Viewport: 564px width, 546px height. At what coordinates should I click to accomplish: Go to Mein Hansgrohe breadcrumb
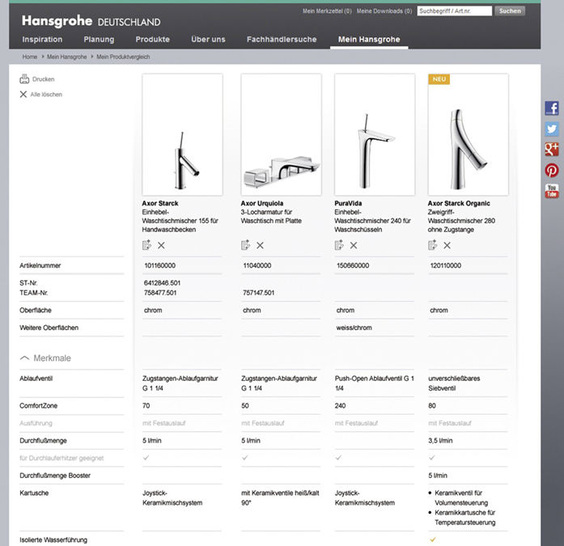[x=67, y=57]
